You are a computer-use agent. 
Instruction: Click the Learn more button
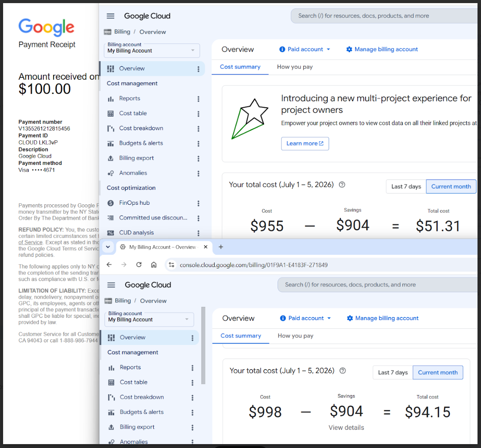click(x=305, y=143)
